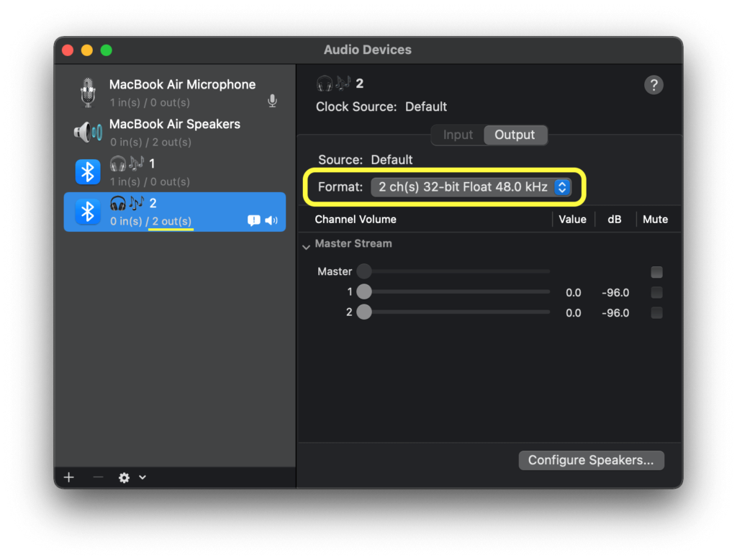Click the default input microphone indicator icon
737x560 pixels.
tap(272, 101)
